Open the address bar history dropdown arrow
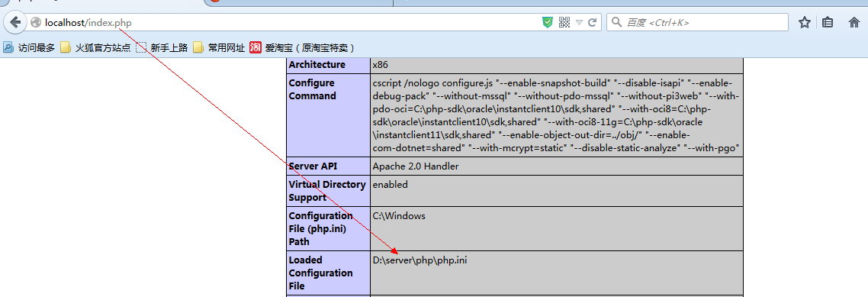The width and height of the screenshot is (868, 297). (579, 23)
